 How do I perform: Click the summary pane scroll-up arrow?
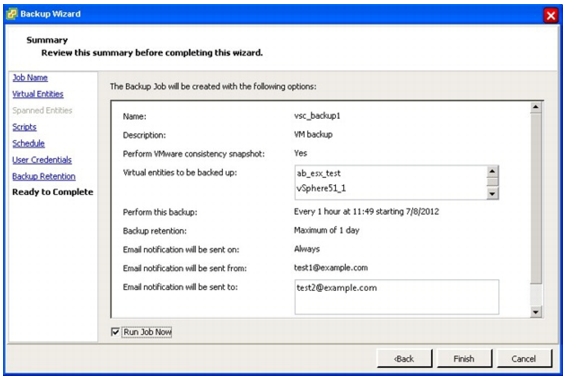(536, 108)
